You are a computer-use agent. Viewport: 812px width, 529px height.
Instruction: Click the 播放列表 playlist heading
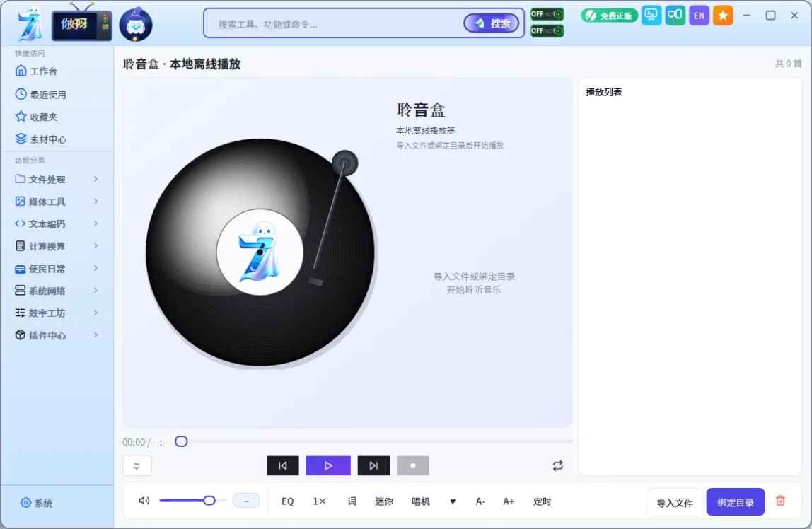[604, 92]
